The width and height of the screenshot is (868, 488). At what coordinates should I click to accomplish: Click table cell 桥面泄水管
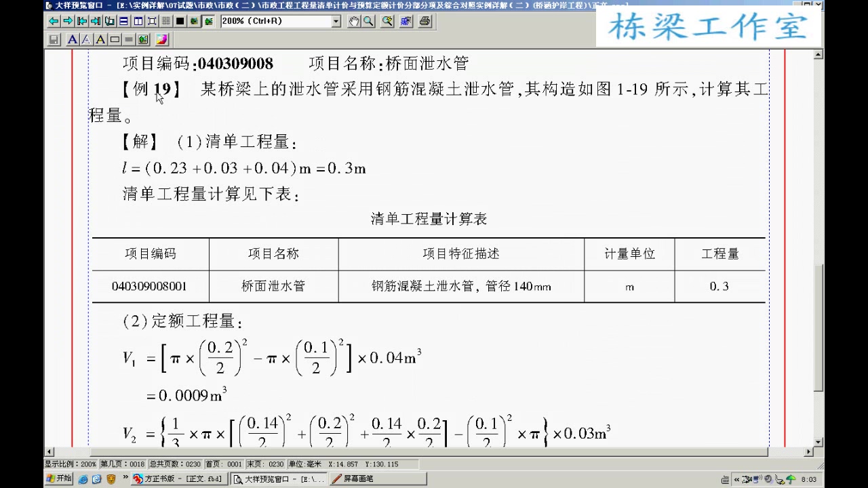(273, 287)
